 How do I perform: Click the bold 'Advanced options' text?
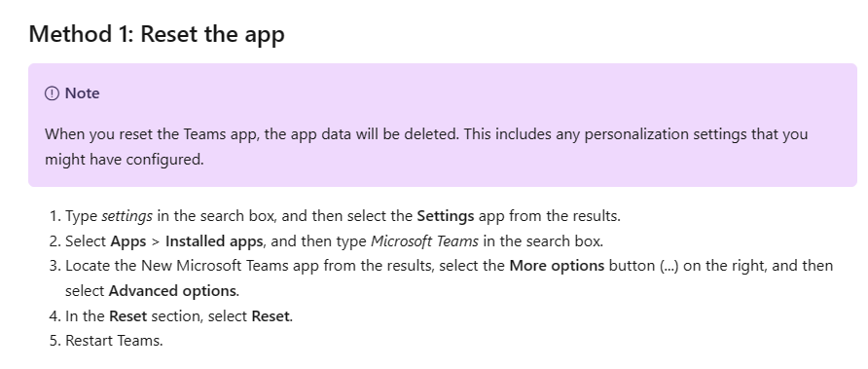pyautogui.click(x=172, y=291)
